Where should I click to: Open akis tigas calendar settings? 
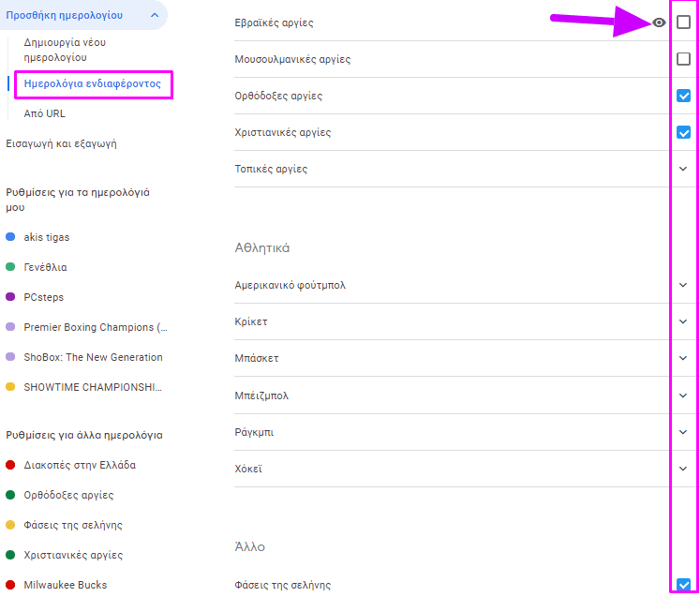coord(47,237)
